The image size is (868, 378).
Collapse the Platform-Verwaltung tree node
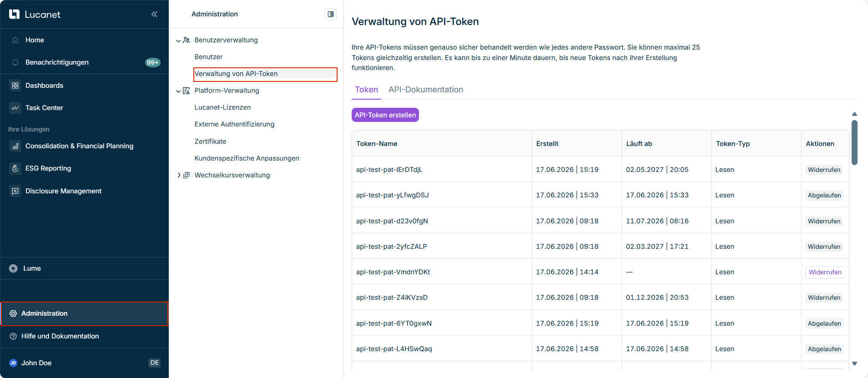(x=178, y=91)
